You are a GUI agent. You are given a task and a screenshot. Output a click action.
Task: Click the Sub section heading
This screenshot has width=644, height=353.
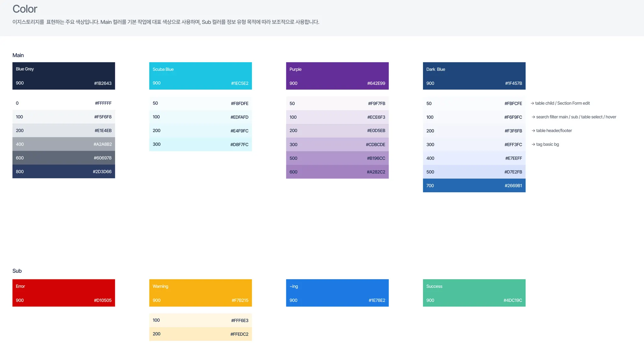coord(17,271)
